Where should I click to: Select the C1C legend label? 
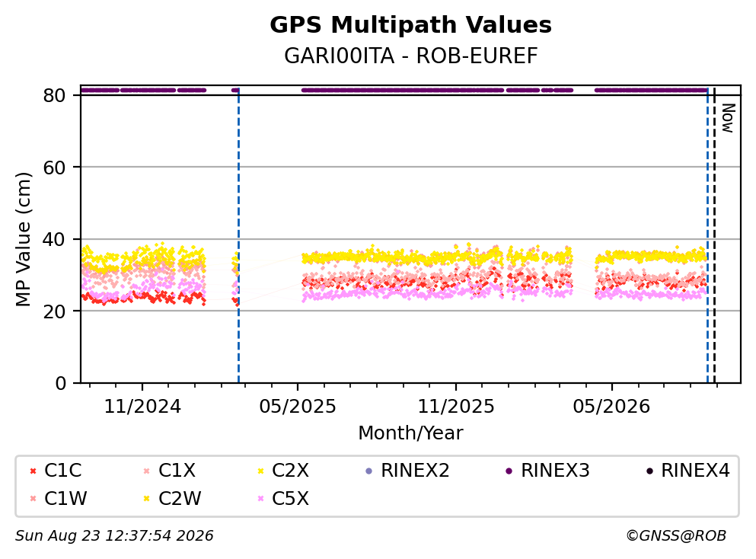(62, 471)
